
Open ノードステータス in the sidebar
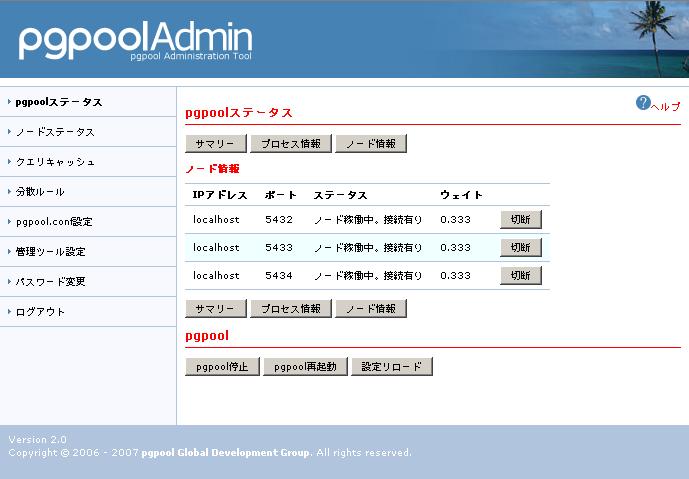pos(55,132)
